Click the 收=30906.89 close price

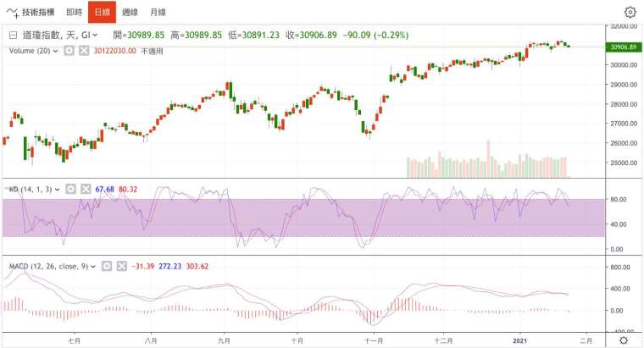coord(311,36)
